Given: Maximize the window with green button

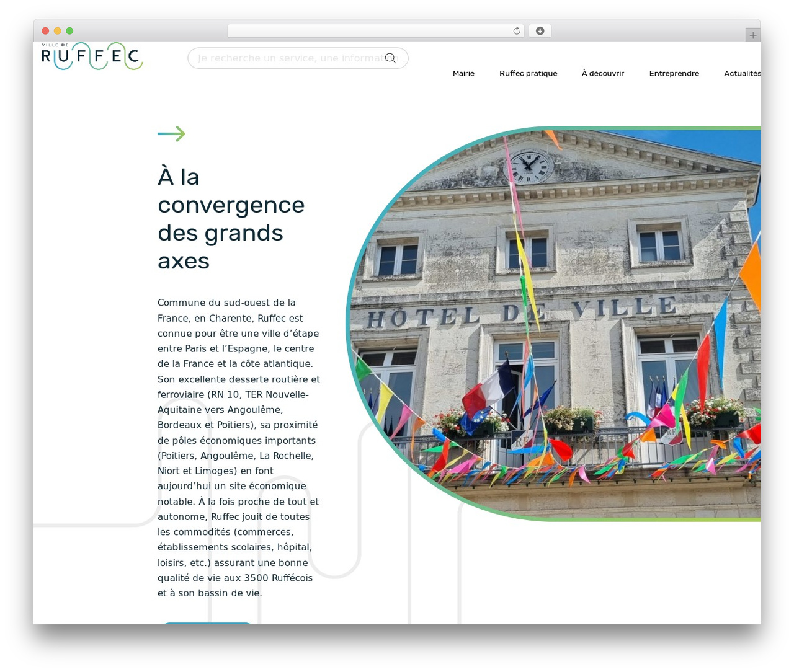Looking at the screenshot, I should click(x=69, y=31).
